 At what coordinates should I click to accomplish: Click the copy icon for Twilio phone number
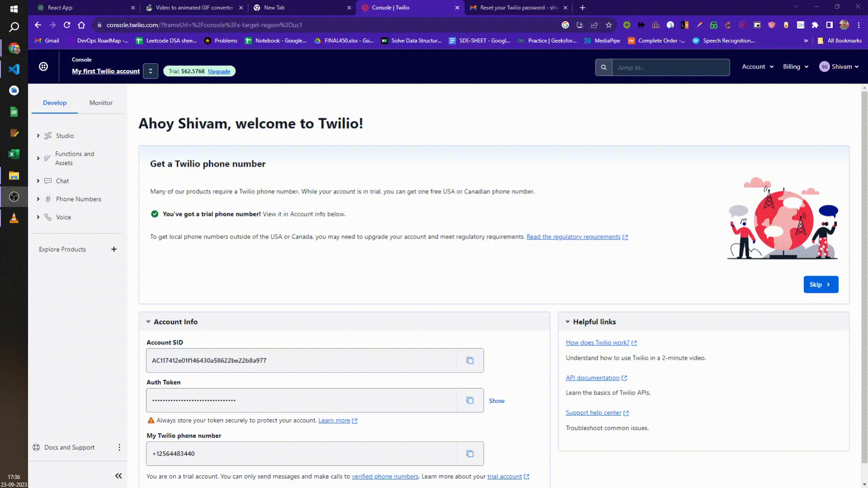(470, 454)
